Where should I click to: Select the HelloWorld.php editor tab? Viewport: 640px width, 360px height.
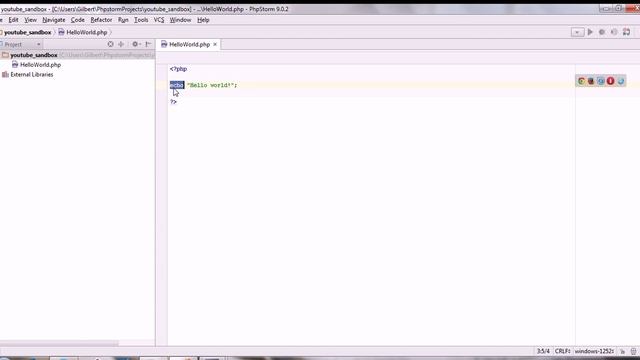(x=189, y=44)
